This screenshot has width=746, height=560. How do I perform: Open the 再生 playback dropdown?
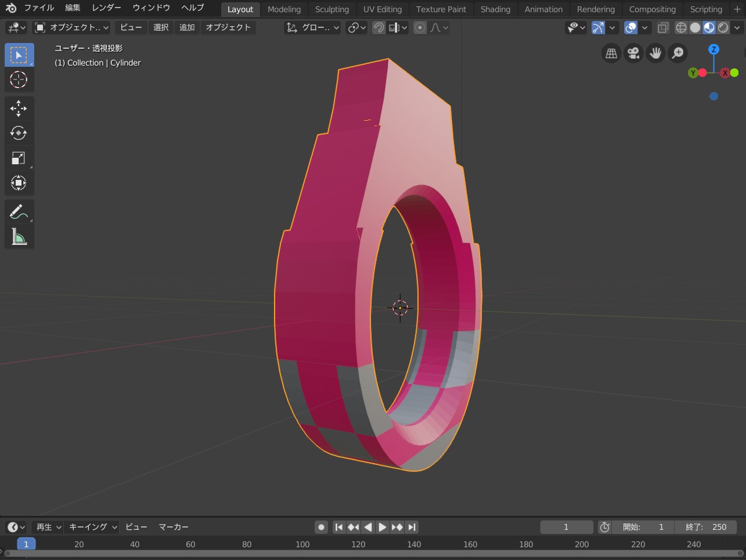coord(49,527)
